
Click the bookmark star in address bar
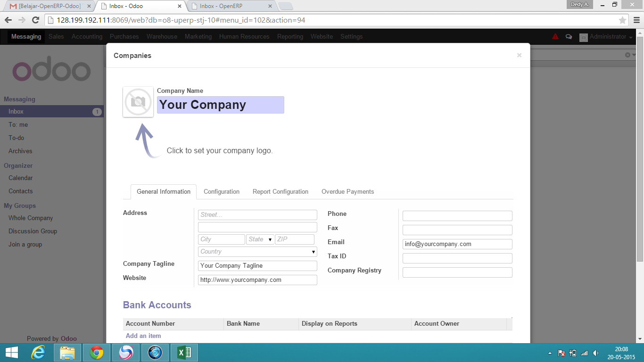pyautogui.click(x=623, y=20)
